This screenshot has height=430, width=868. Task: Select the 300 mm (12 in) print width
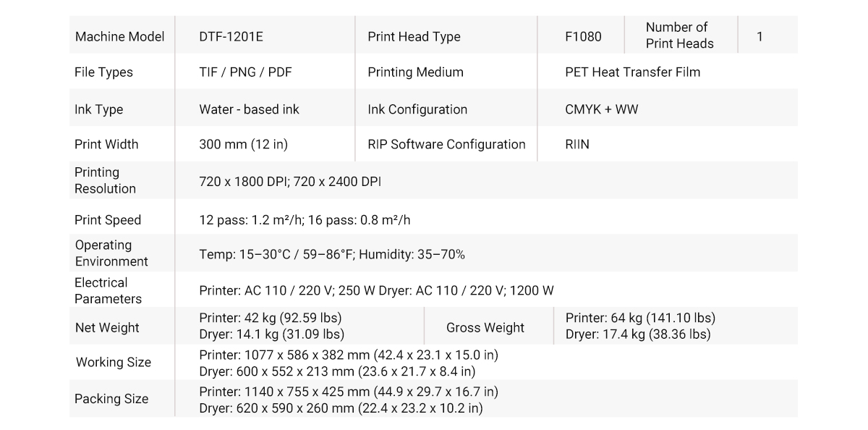[243, 144]
